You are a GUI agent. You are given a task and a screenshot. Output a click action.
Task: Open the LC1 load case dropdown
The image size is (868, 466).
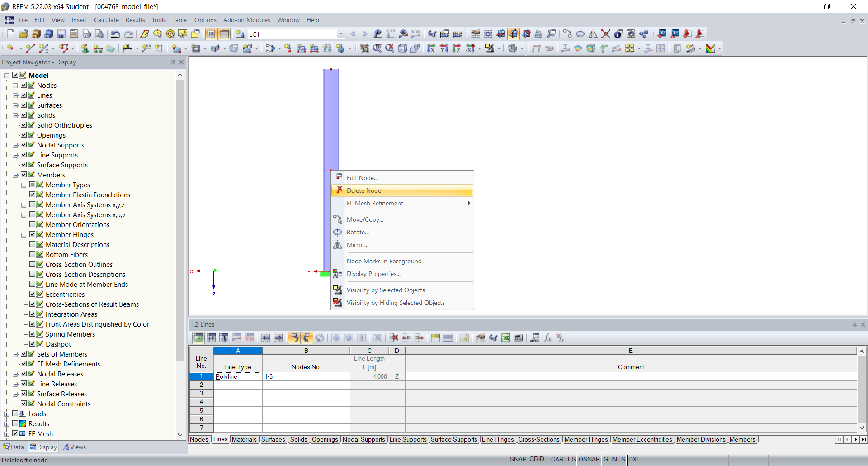point(341,34)
